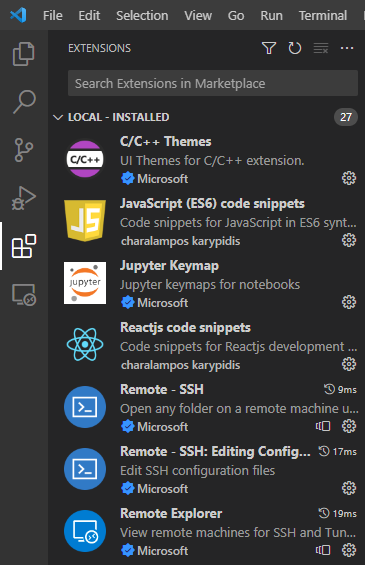This screenshot has height=565, width=365.
Task: Open manage gear for Reactjs code snippets
Action: (349, 364)
